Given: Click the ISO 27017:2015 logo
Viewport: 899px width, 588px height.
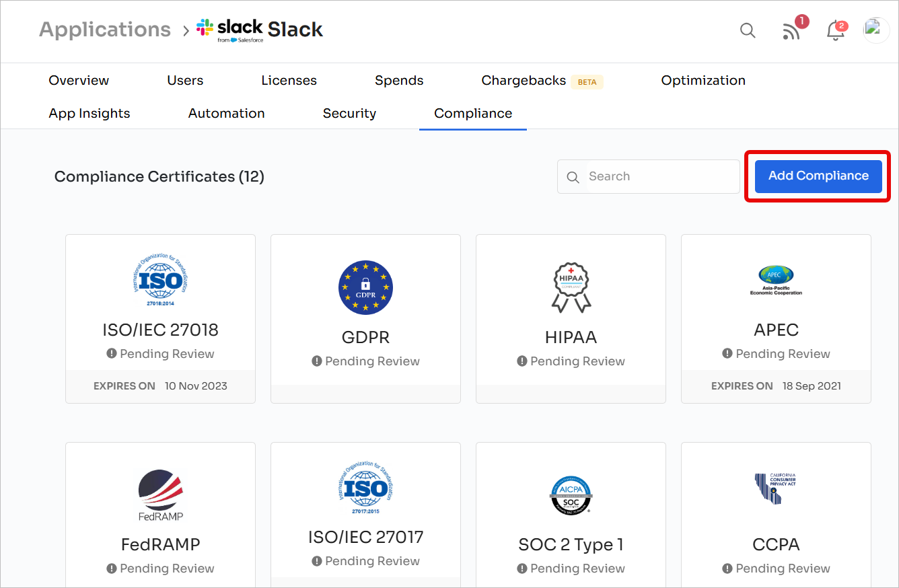Looking at the screenshot, I should tap(365, 488).
